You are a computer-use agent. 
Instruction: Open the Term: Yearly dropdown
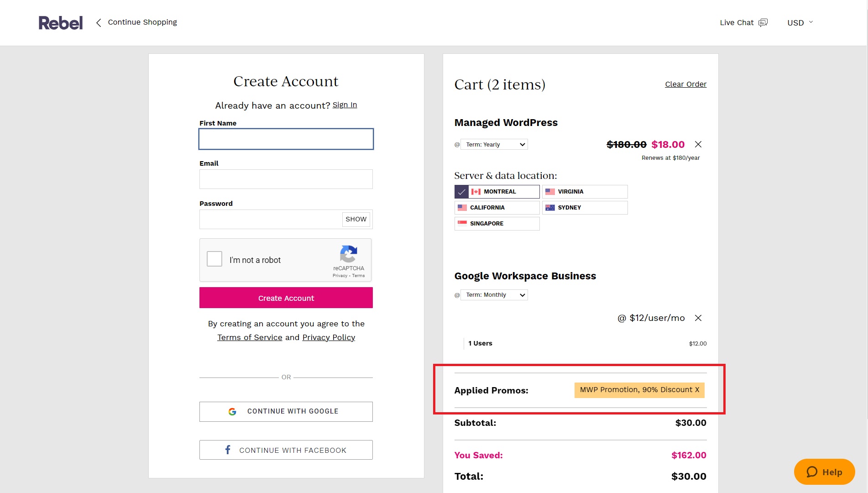(494, 145)
